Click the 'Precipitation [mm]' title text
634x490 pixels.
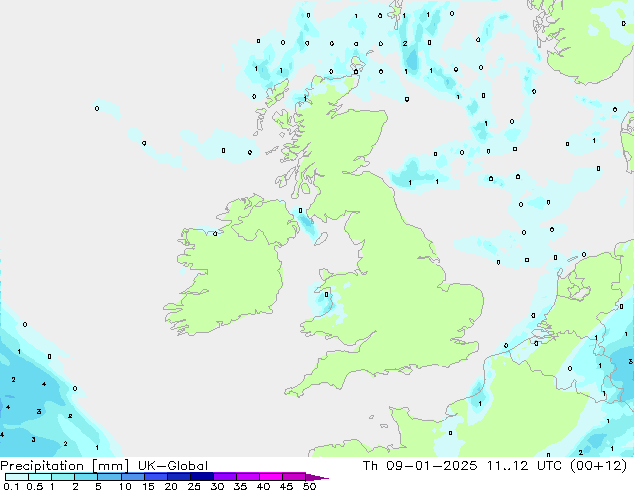pyautogui.click(x=64, y=466)
